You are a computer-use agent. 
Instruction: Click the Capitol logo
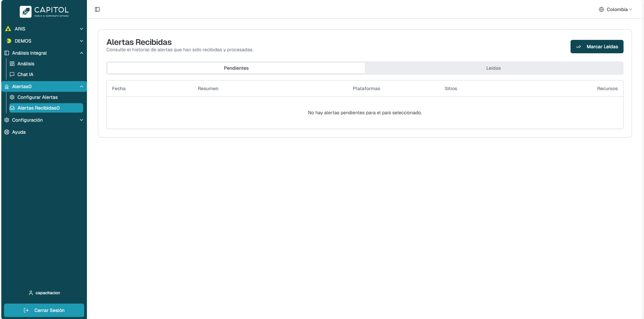[44, 11]
